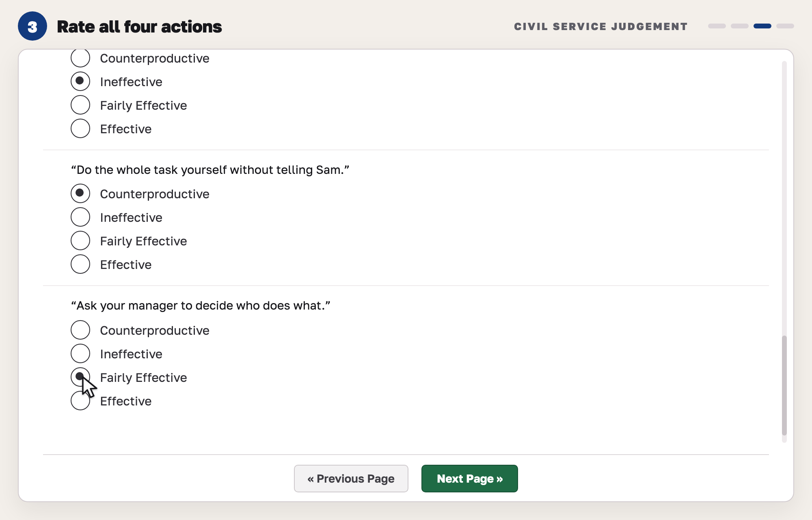Mark "Ask your manager" as Ineffective
This screenshot has height=520, width=812.
(80, 354)
